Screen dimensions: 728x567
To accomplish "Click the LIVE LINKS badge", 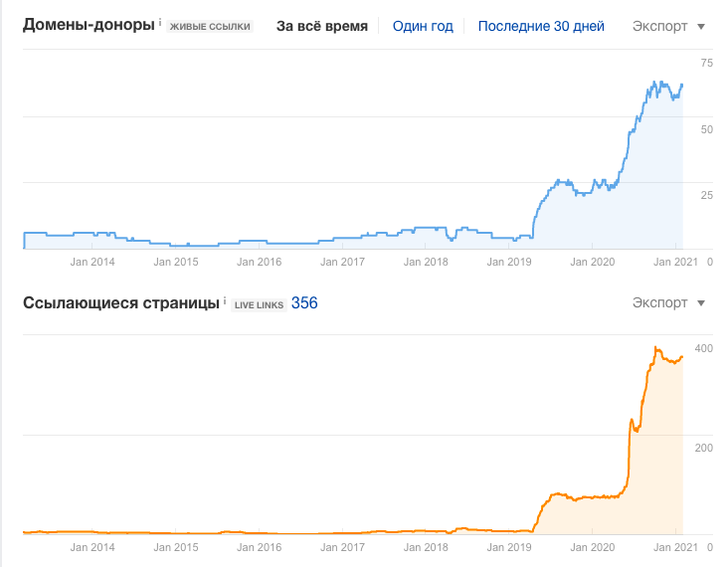I will coord(258,304).
